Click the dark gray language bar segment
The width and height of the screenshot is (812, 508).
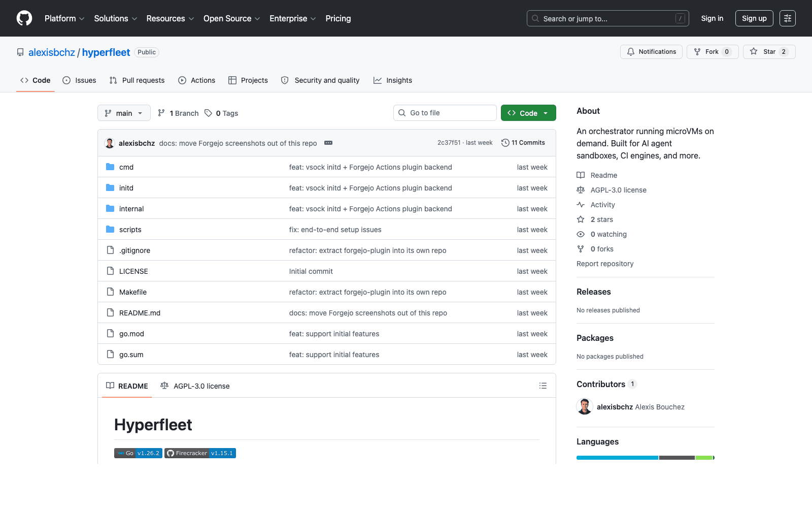(x=677, y=458)
